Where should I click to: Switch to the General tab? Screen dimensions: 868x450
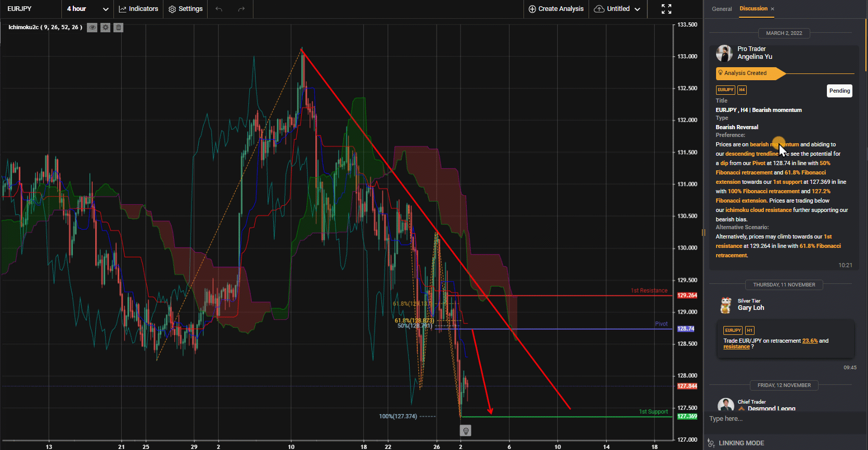[x=722, y=9]
